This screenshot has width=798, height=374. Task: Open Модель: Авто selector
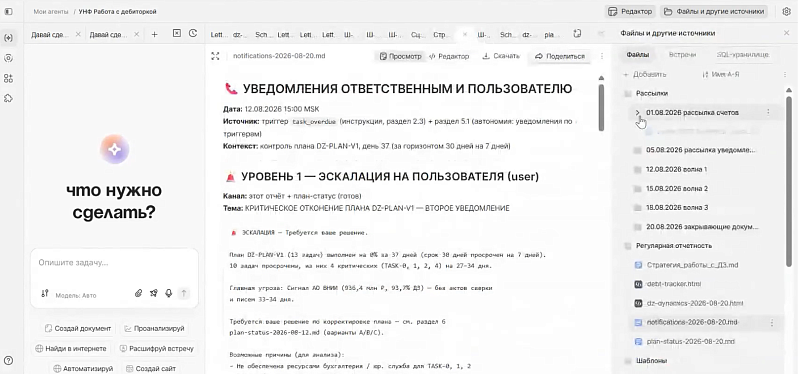point(75,295)
